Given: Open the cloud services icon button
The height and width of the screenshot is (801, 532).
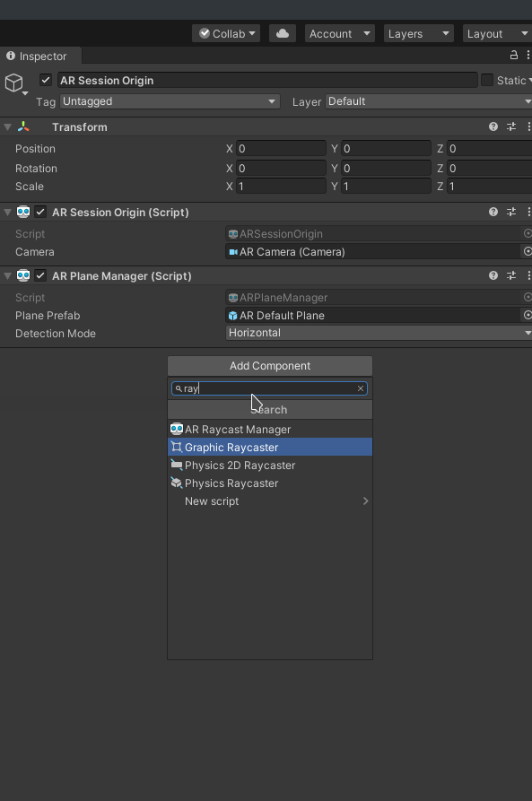Looking at the screenshot, I should (283, 34).
